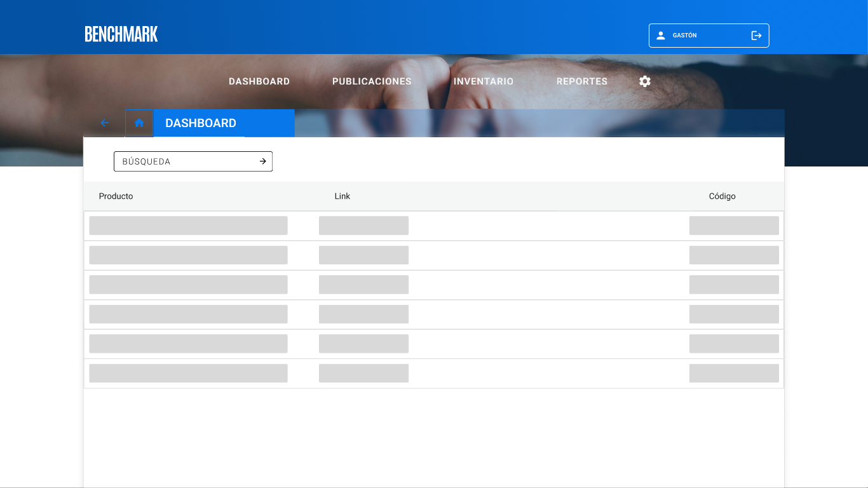Open the first row's link placeholder
The image size is (868, 488).
[x=363, y=226]
